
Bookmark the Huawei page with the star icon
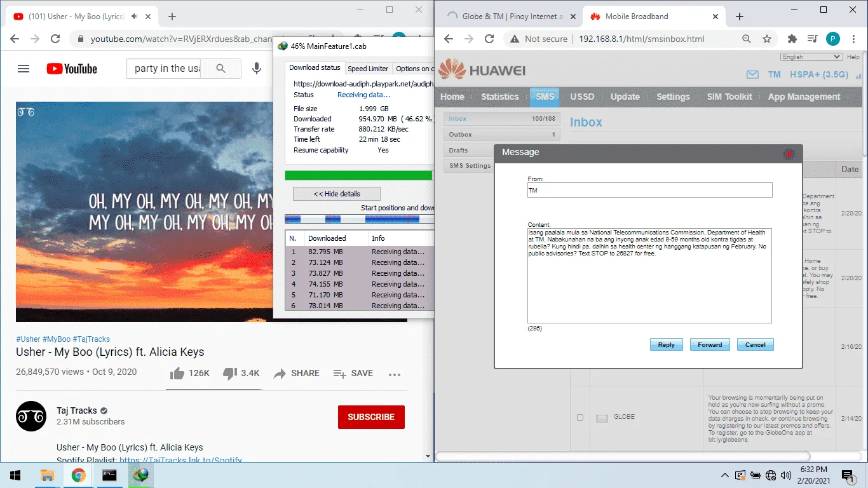767,39
